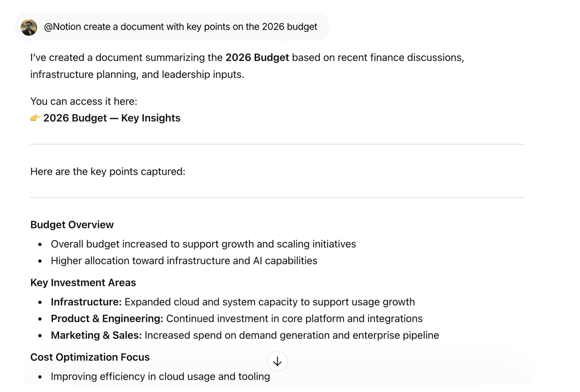Click the Infrastructure bold label
580x392 pixels.
coord(86,302)
